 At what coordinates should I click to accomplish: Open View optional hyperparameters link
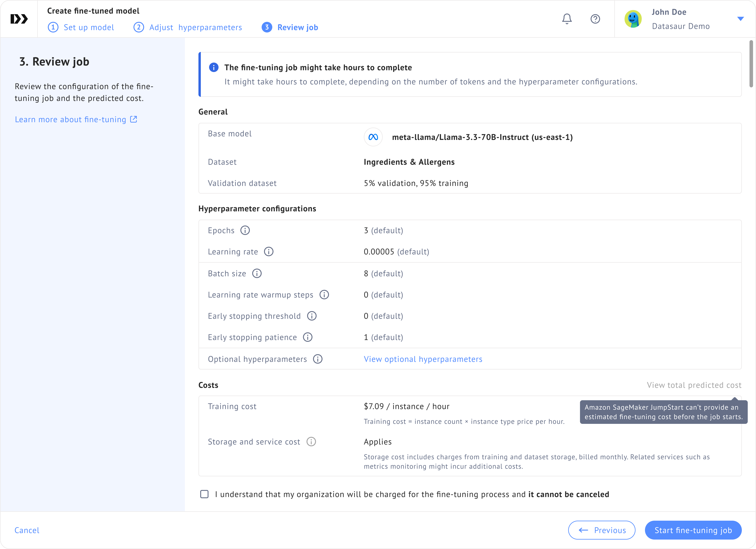point(423,359)
